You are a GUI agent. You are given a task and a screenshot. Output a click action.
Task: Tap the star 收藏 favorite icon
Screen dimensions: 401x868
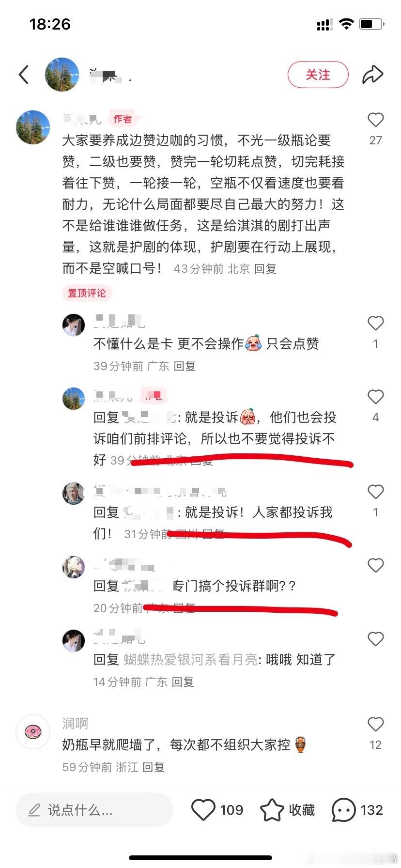click(x=272, y=810)
